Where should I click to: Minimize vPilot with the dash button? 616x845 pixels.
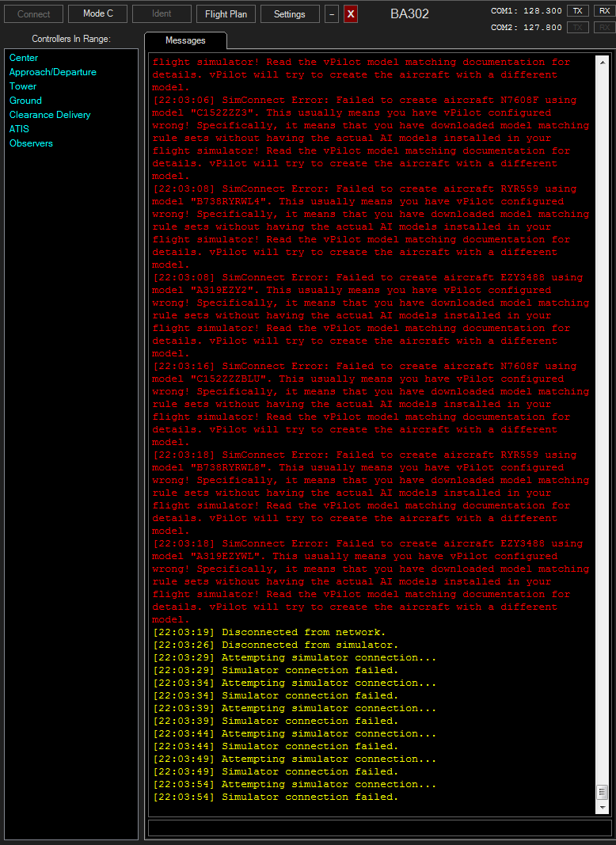click(x=332, y=14)
